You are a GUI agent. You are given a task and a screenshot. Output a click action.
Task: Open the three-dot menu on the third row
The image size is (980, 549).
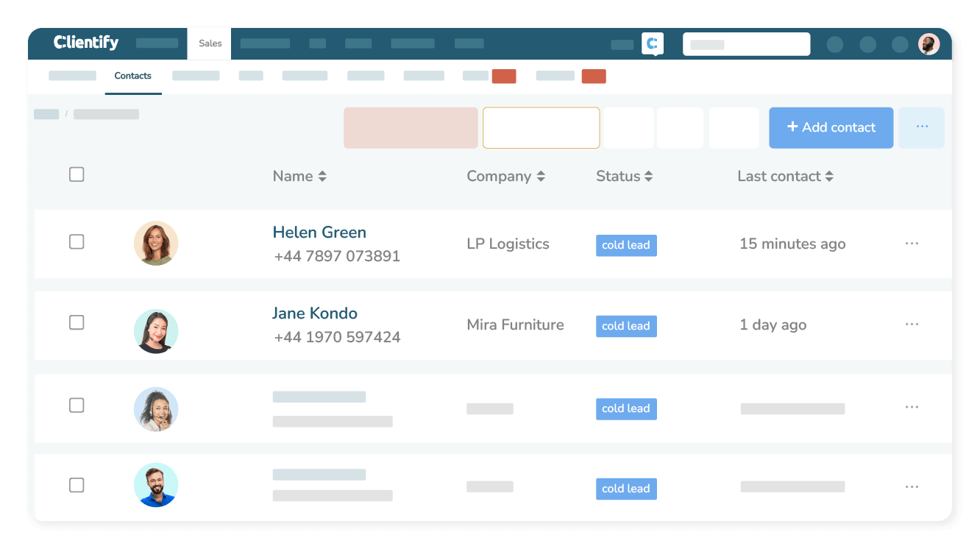[912, 406]
